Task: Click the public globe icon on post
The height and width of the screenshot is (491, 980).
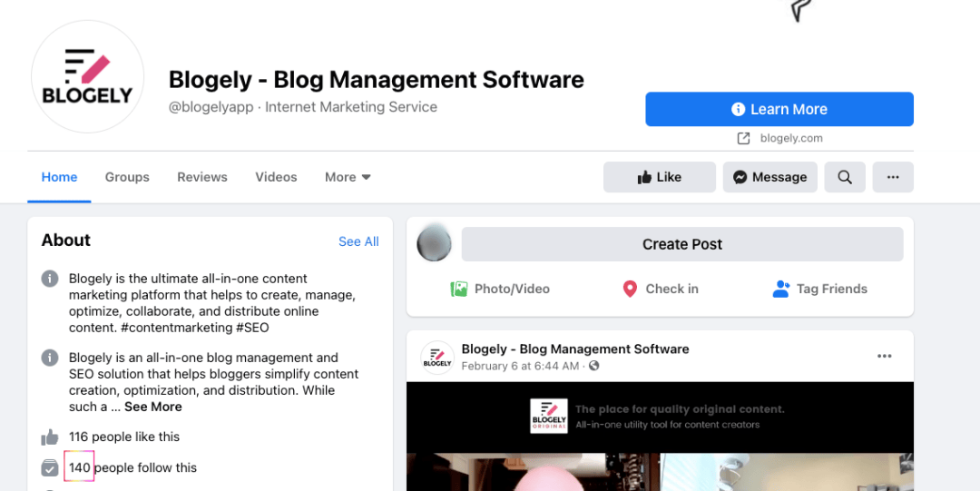Action: 593,365
